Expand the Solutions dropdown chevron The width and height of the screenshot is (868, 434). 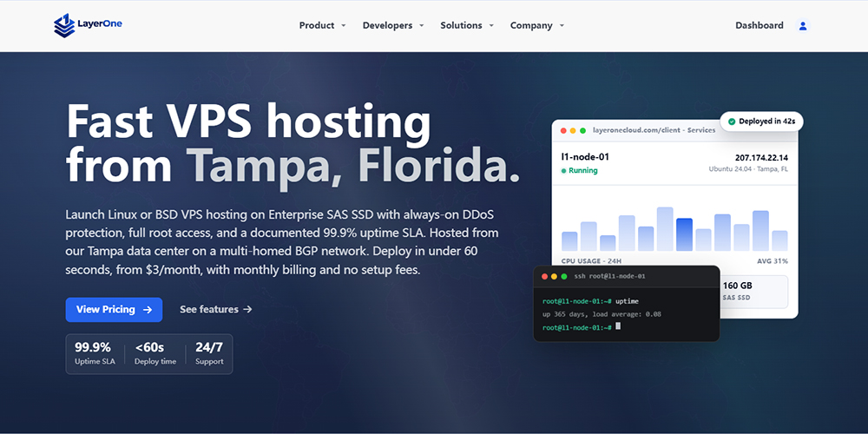click(491, 25)
